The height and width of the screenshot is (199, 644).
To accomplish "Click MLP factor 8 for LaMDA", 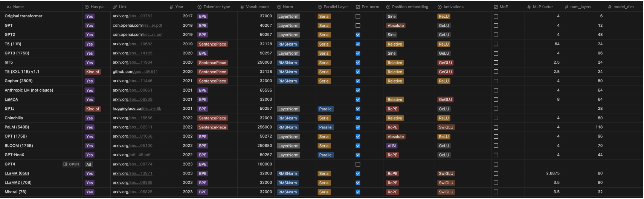I will (x=559, y=99).
